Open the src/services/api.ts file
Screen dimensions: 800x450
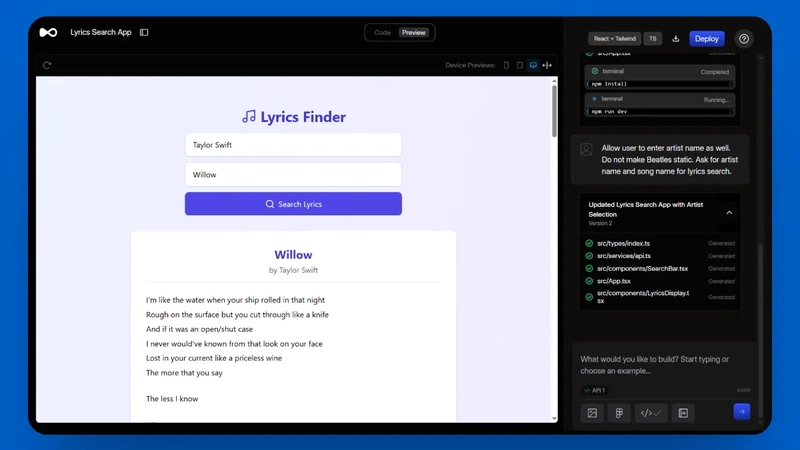(x=624, y=256)
